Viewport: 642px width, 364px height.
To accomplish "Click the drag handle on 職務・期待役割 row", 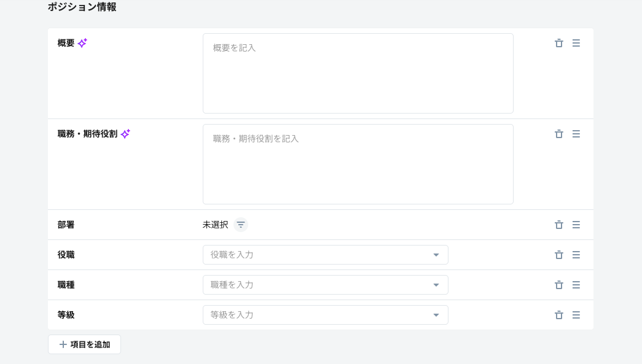I will pyautogui.click(x=576, y=134).
